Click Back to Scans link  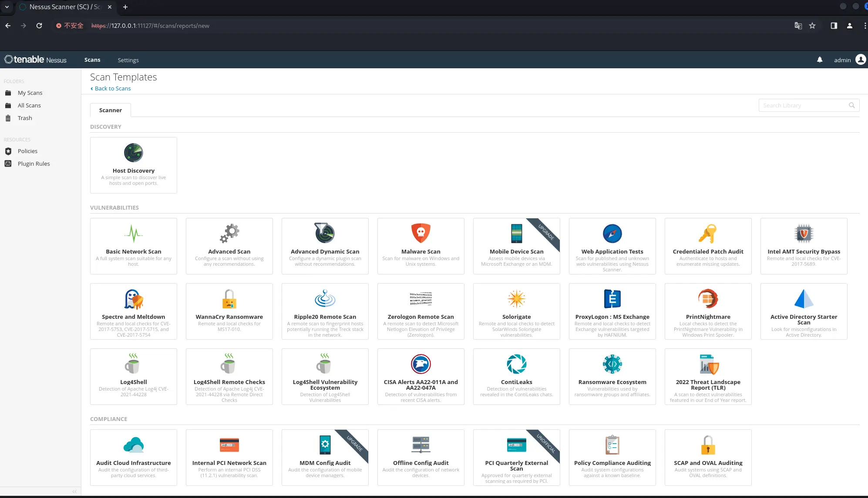coord(112,88)
